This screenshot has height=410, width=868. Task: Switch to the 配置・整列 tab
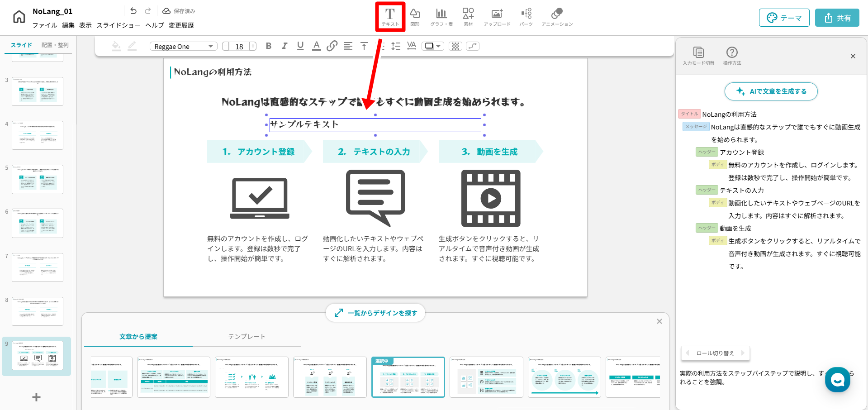coord(55,45)
